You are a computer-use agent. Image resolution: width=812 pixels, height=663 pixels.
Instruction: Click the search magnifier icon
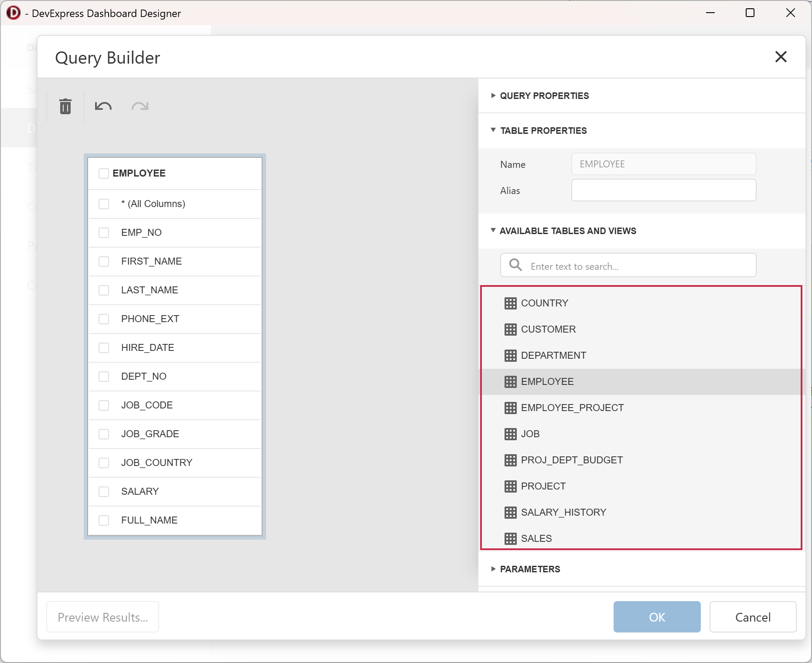pyautogui.click(x=515, y=265)
